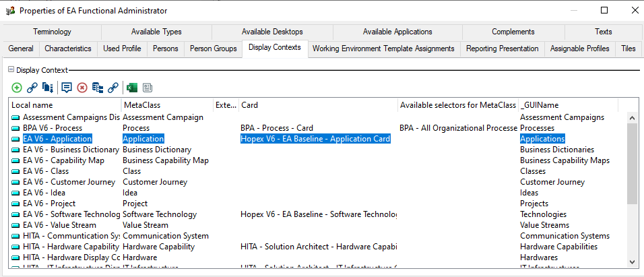Sort by the Local name column header
The image size is (644, 277).
pyautogui.click(x=65, y=105)
